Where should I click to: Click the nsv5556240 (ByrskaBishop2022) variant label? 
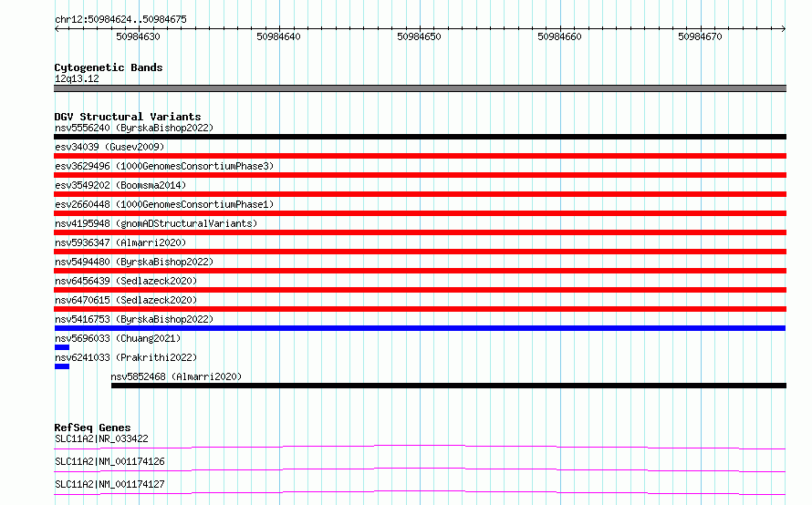(134, 128)
